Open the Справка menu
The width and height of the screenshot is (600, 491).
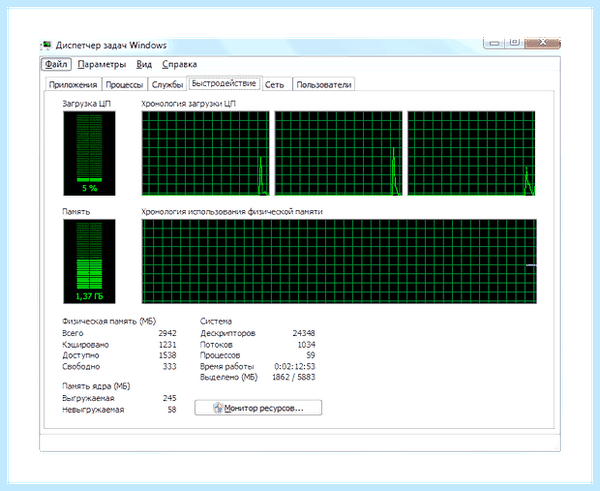pos(179,64)
